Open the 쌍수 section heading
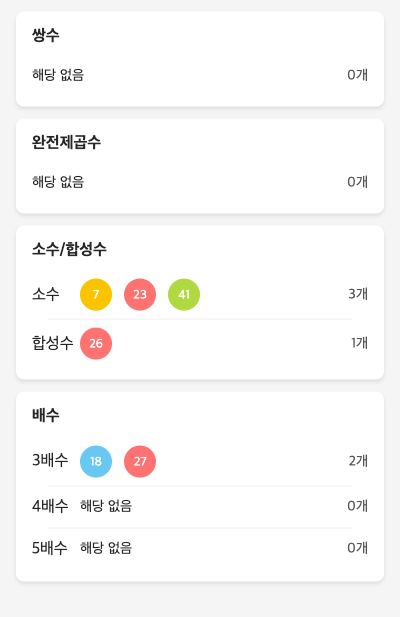The image size is (400, 617). (x=46, y=35)
